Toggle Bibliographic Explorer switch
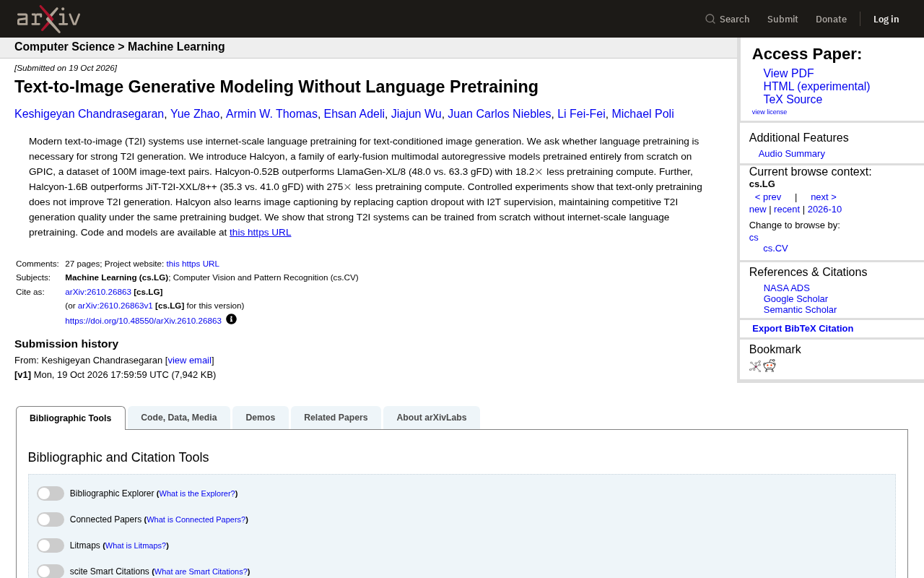Screen dimensions: 924x578 pyautogui.click(x=51, y=493)
